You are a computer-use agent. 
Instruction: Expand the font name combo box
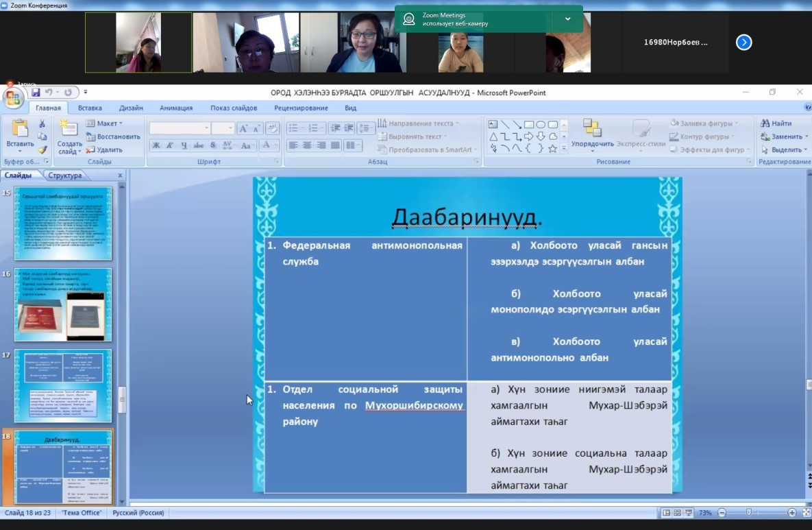click(206, 128)
